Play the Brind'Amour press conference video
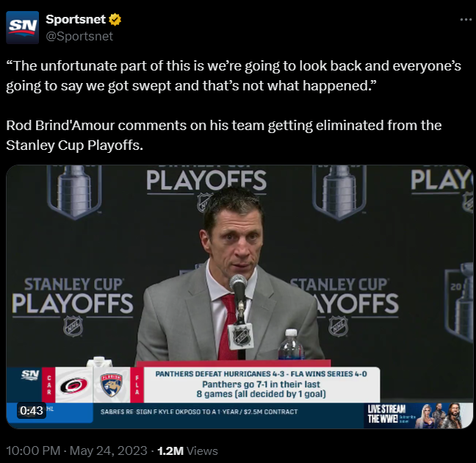Image resolution: width=476 pixels, height=463 pixels. coord(239,296)
